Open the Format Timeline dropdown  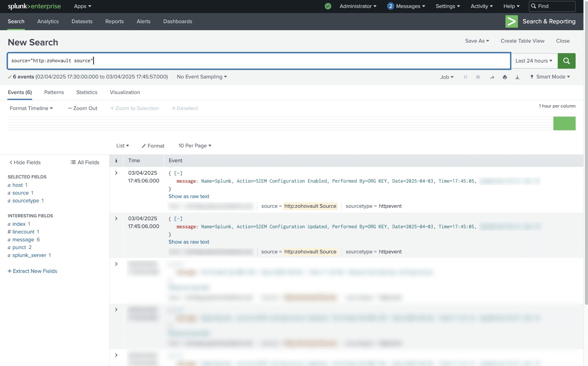pyautogui.click(x=31, y=108)
